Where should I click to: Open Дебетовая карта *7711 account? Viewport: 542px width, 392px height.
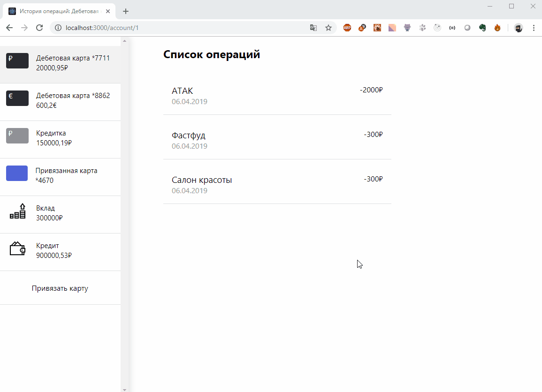point(60,65)
